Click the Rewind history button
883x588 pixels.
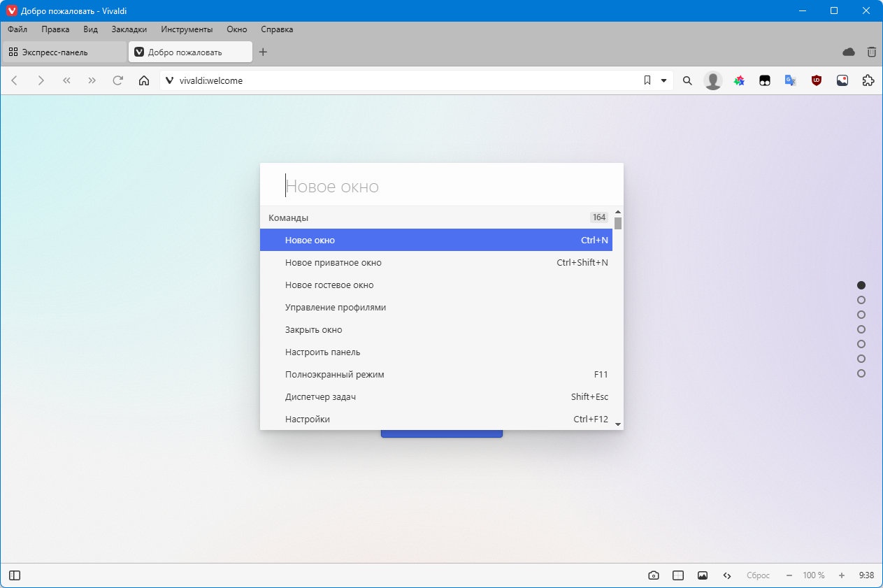pyautogui.click(x=66, y=80)
